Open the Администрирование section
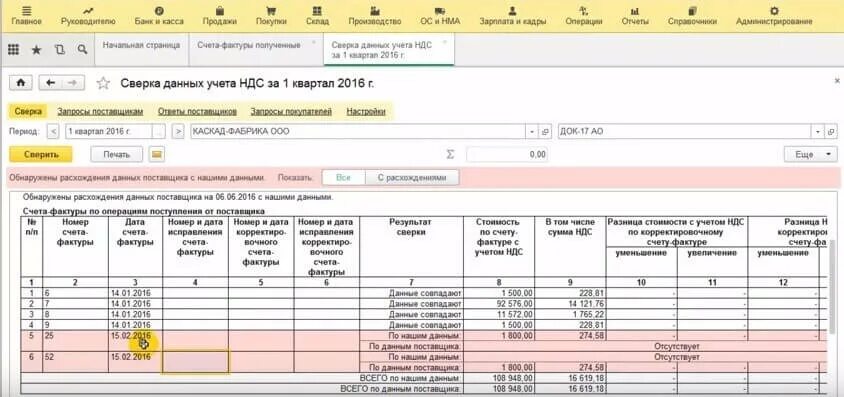The image size is (844, 397). click(774, 16)
